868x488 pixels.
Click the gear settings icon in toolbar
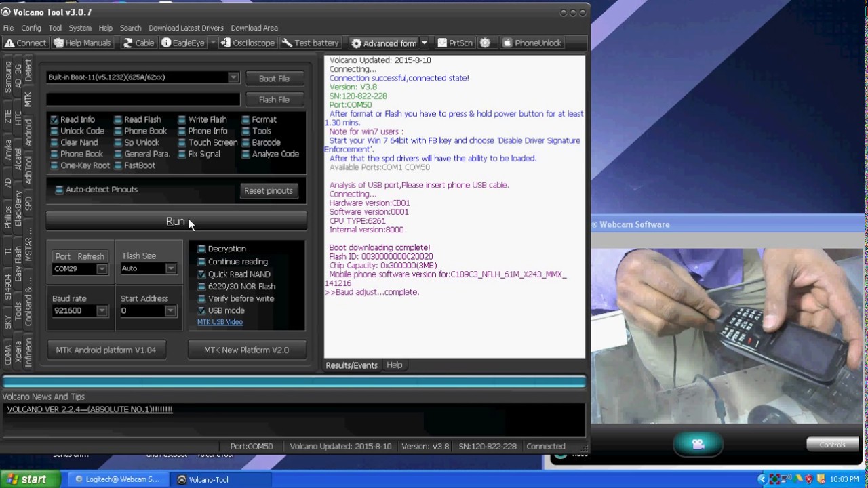(x=485, y=43)
